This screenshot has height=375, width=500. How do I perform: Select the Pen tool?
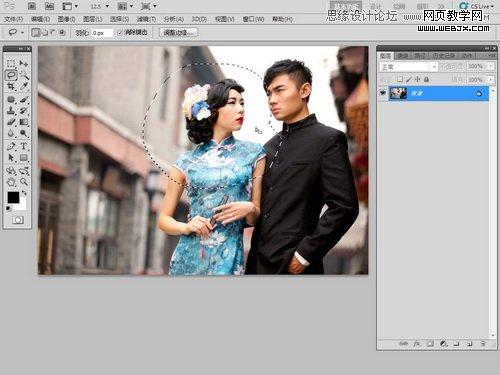11,146
